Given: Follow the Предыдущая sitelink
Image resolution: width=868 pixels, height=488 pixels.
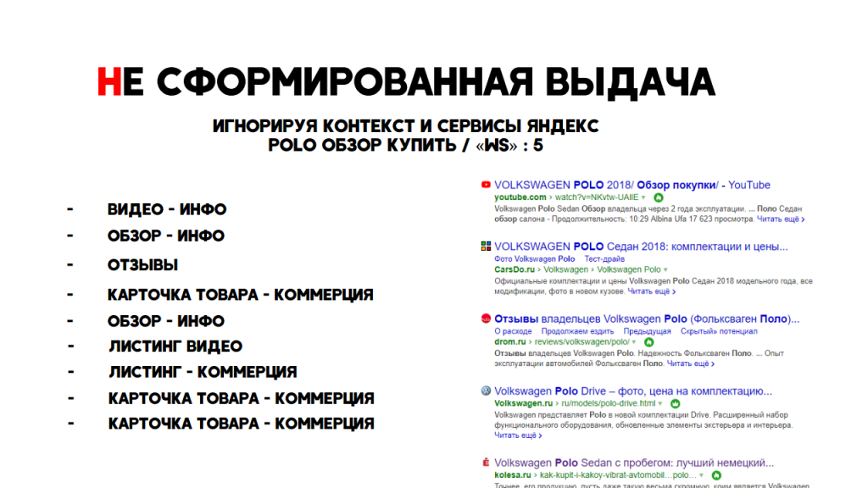Looking at the screenshot, I should tap(647, 331).
